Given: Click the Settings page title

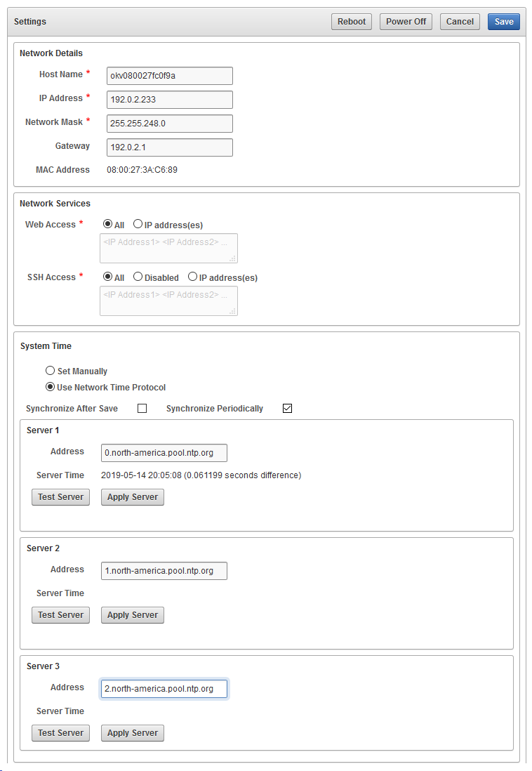Looking at the screenshot, I should tap(30, 22).
